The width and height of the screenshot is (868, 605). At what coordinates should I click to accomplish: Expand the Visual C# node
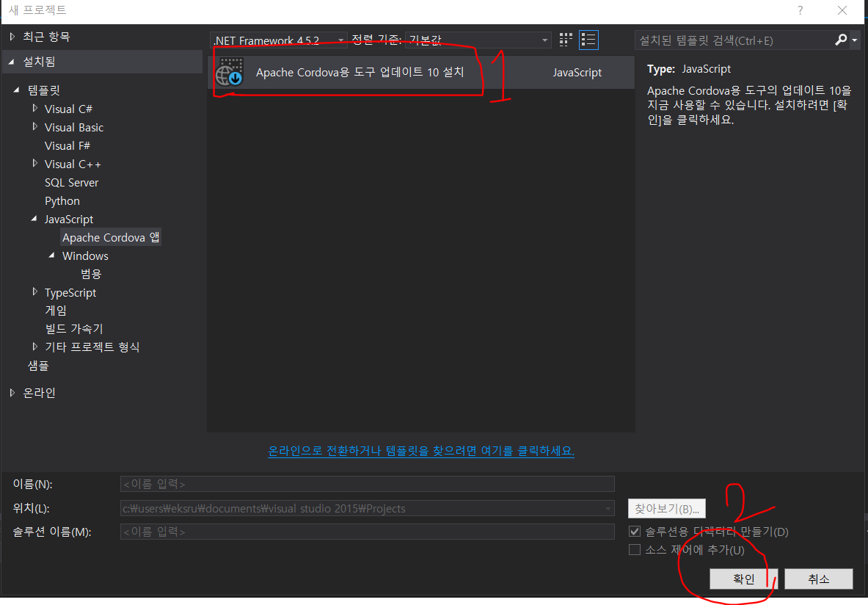click(x=34, y=109)
